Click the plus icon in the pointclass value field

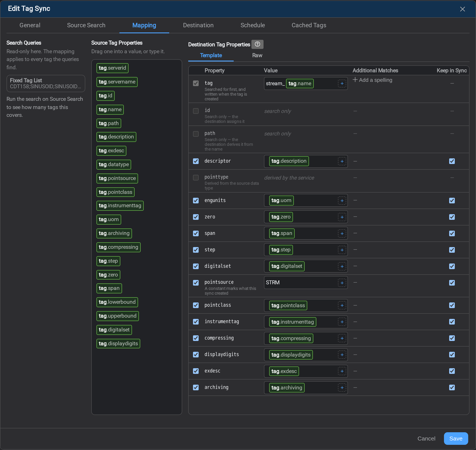[x=342, y=305]
